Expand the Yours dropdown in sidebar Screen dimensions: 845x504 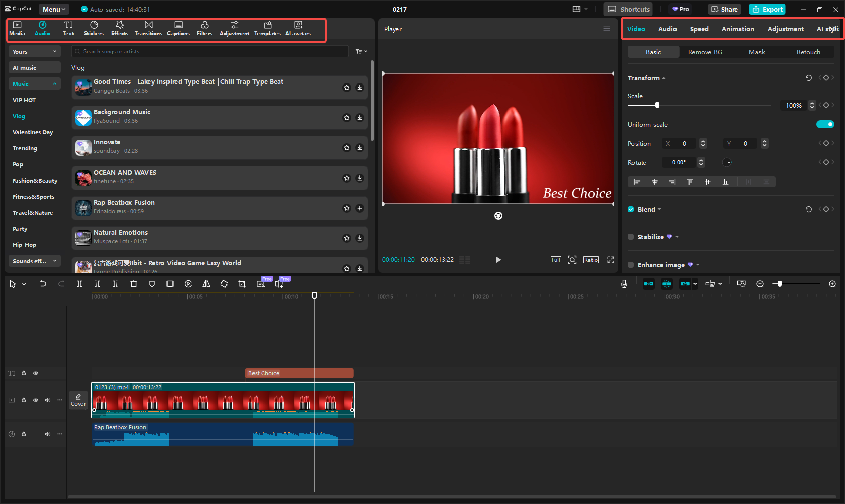pyautogui.click(x=34, y=52)
